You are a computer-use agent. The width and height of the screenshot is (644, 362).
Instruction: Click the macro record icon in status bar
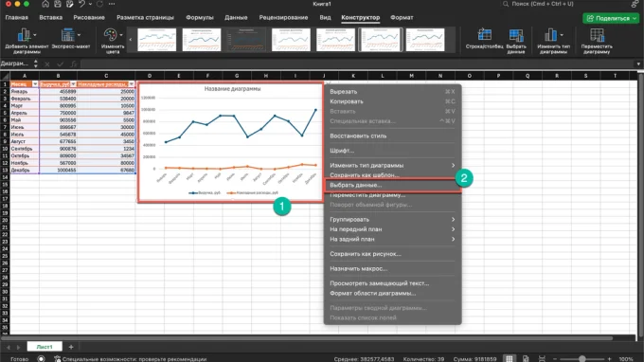41,359
